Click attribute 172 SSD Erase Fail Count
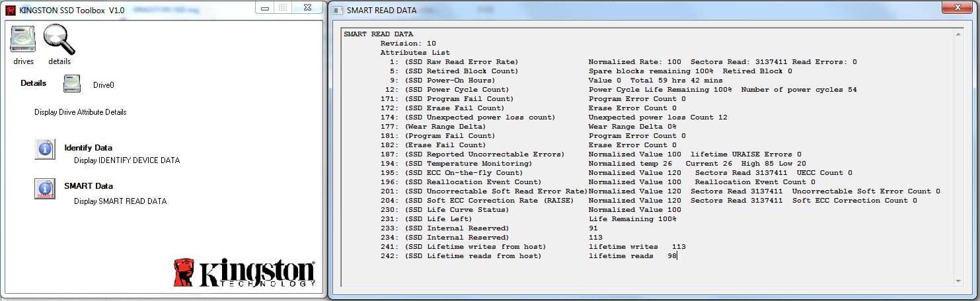Viewport: 980px width, 301px height. [x=528, y=108]
